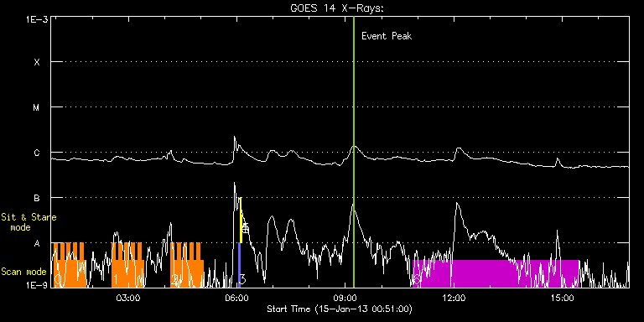Click the B flare class axis label
The width and height of the screenshot is (644, 322).
coord(37,198)
